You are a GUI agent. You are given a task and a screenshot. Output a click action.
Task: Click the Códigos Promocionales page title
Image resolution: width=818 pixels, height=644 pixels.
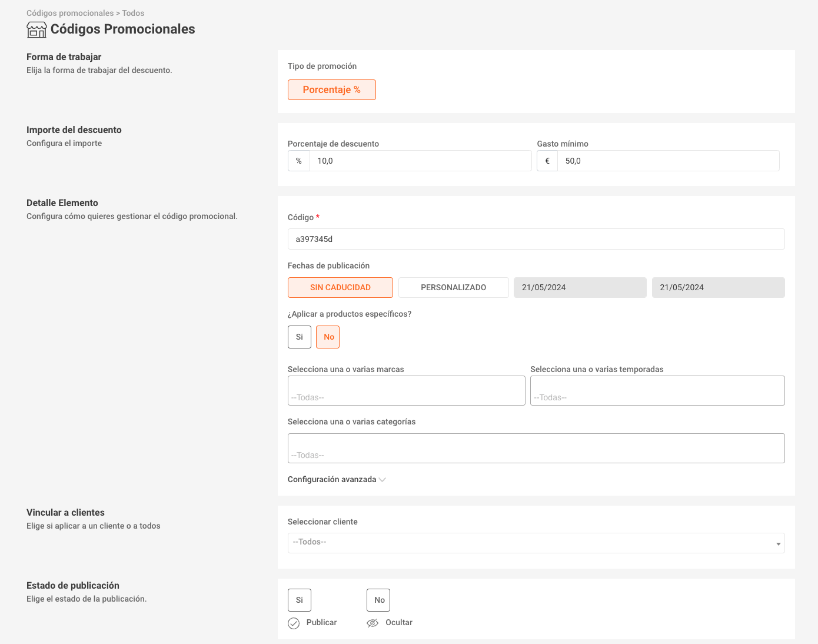pos(123,29)
